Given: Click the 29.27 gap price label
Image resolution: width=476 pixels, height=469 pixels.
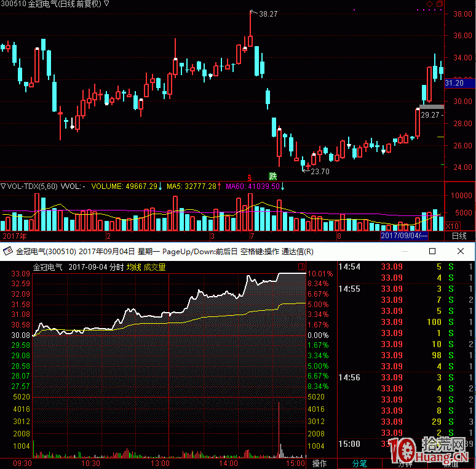Looking at the screenshot, I should [430, 115].
